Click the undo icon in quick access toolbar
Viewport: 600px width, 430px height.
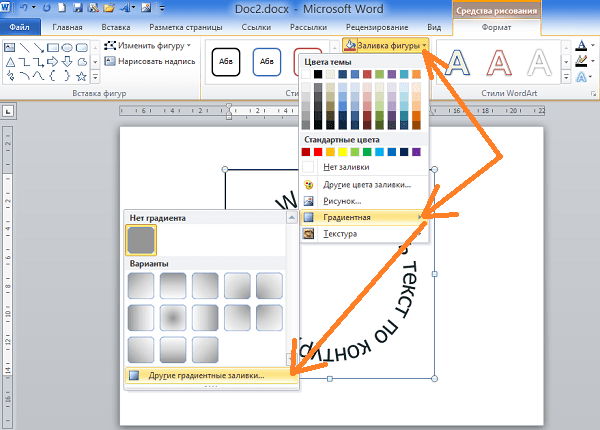(24, 7)
